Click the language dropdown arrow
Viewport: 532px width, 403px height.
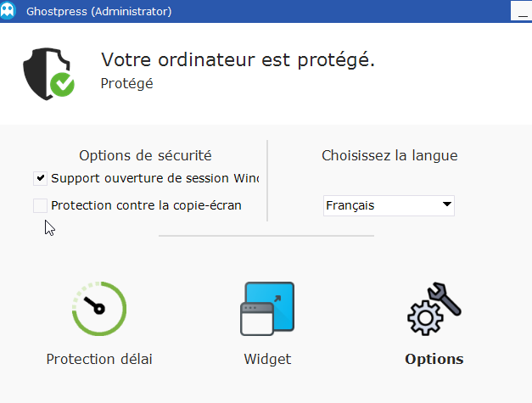point(446,204)
